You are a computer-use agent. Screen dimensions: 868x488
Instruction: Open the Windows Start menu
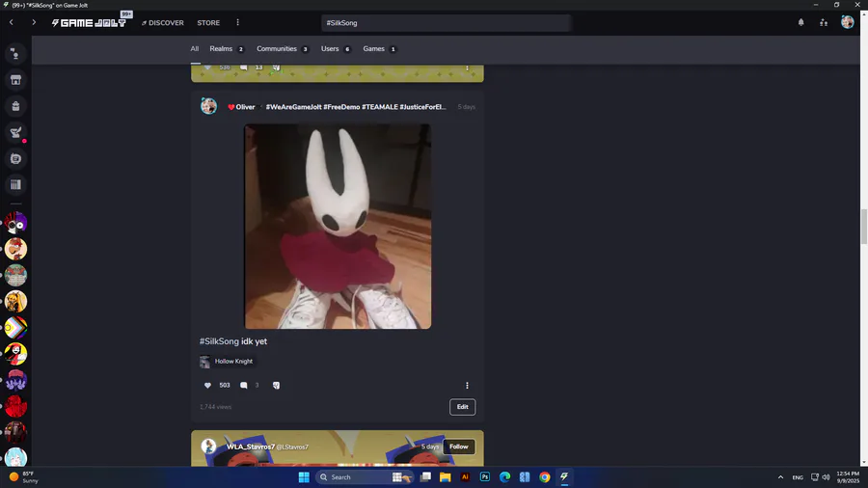click(304, 477)
